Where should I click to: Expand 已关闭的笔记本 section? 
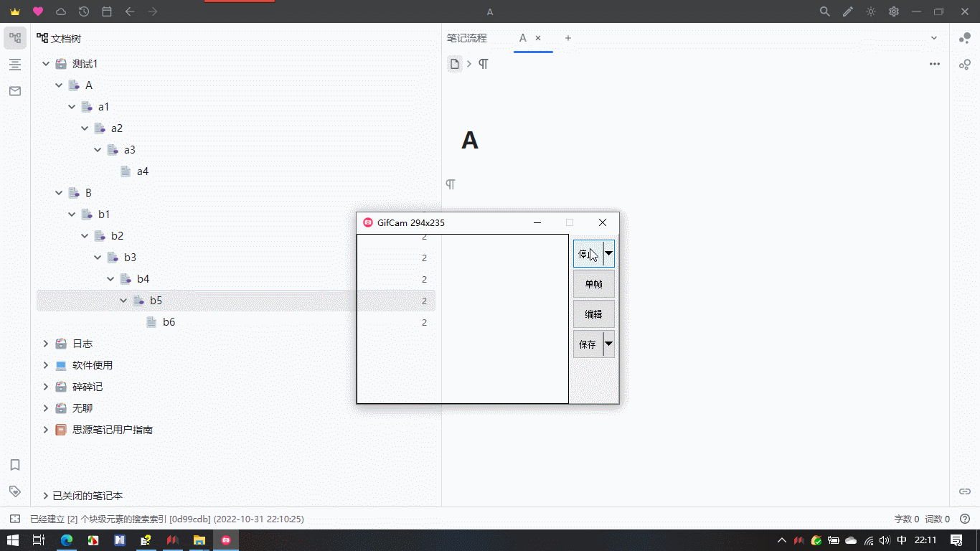[x=46, y=496]
